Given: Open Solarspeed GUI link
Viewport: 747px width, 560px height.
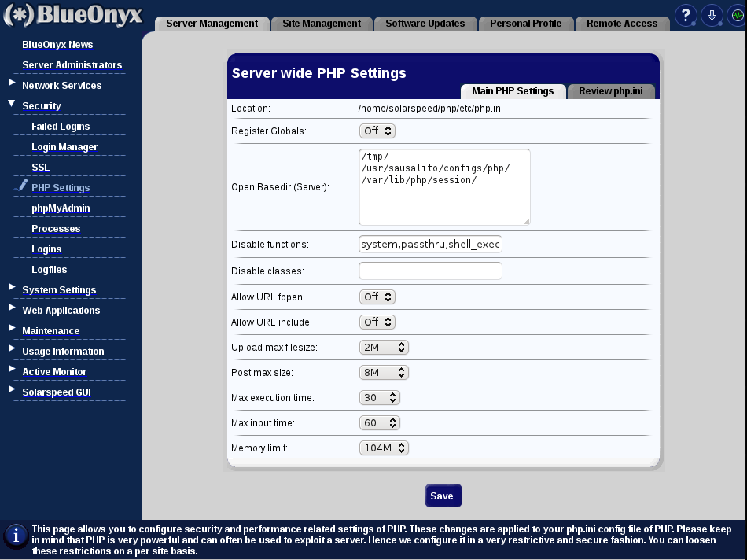Looking at the screenshot, I should coord(56,393).
